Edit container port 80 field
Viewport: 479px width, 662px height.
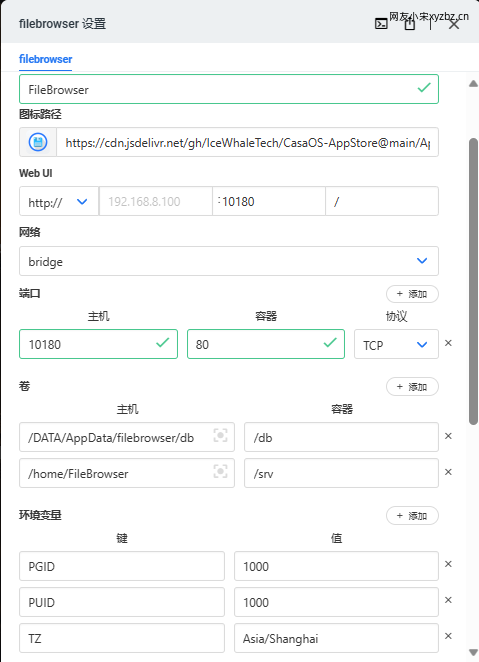266,344
